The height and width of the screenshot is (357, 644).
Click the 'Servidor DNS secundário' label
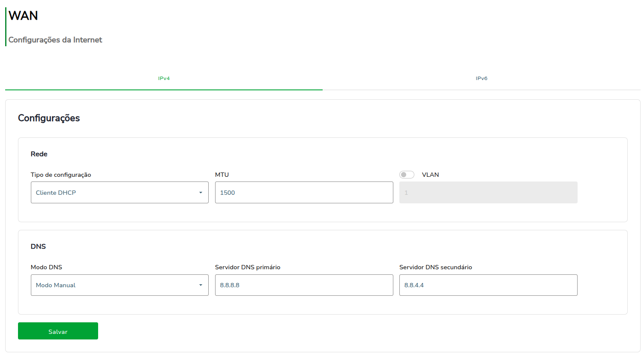pos(436,267)
